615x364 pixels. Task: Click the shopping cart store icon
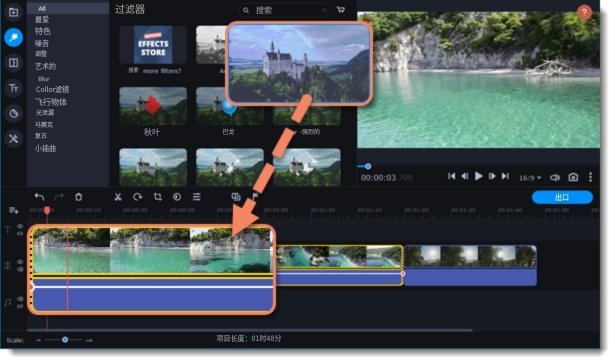341,10
